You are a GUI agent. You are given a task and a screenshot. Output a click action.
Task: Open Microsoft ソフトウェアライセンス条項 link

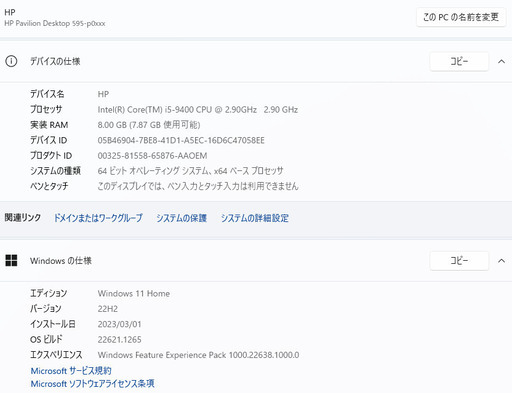click(x=92, y=384)
